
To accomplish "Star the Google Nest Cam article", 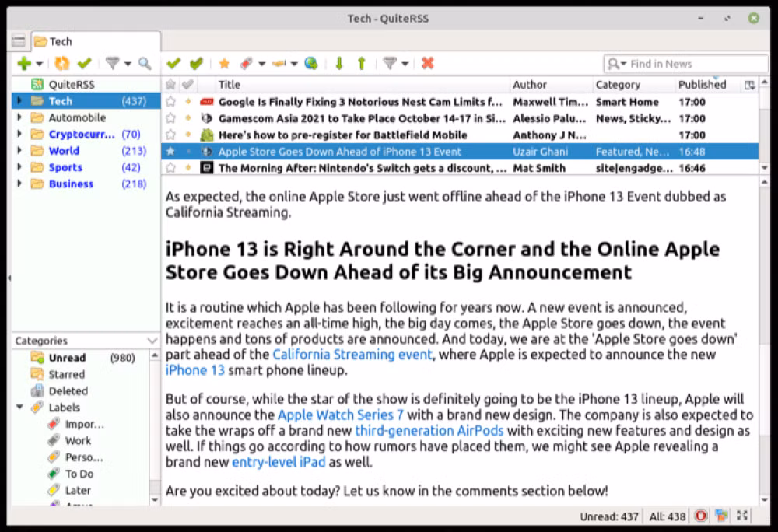I will pos(170,102).
